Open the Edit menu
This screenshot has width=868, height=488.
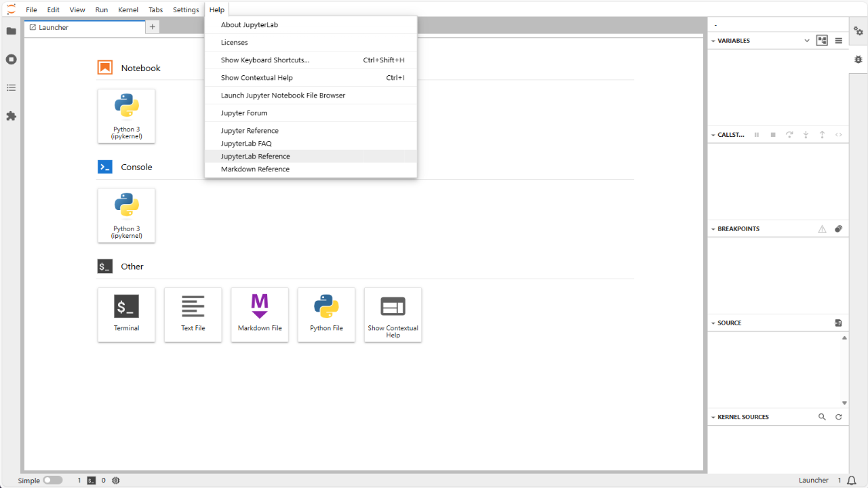[x=54, y=9]
